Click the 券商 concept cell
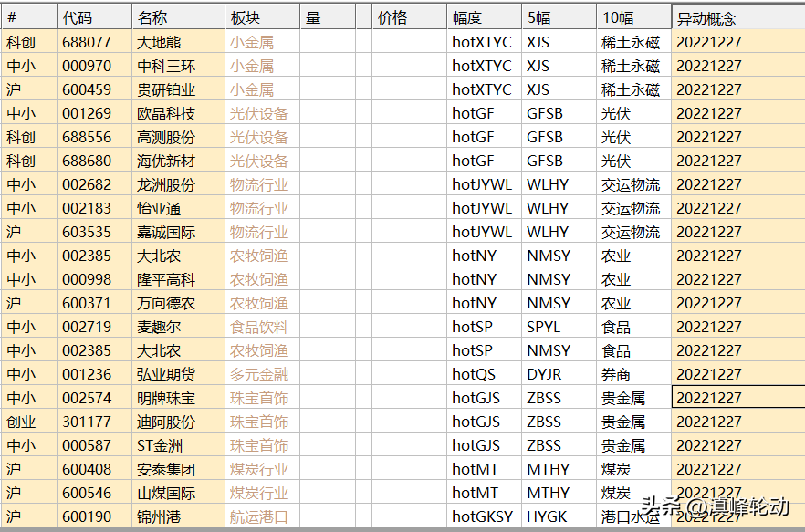This screenshot has width=805, height=532. [634, 374]
